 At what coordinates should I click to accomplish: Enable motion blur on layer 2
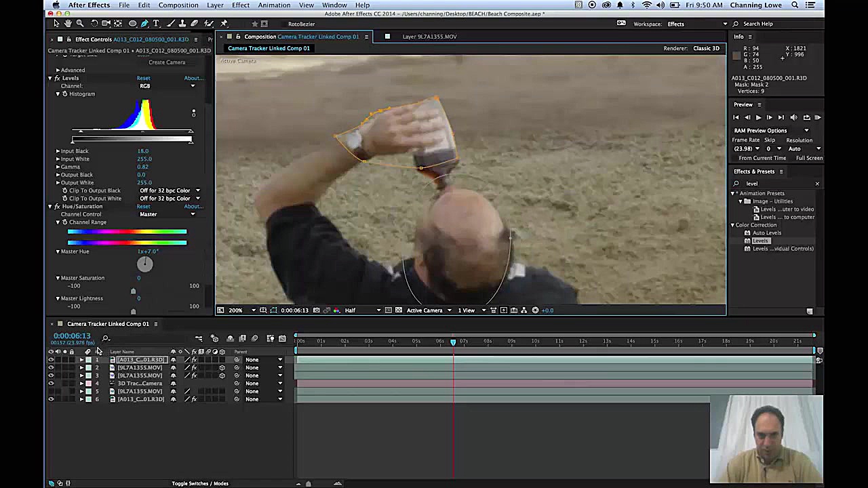click(x=208, y=367)
